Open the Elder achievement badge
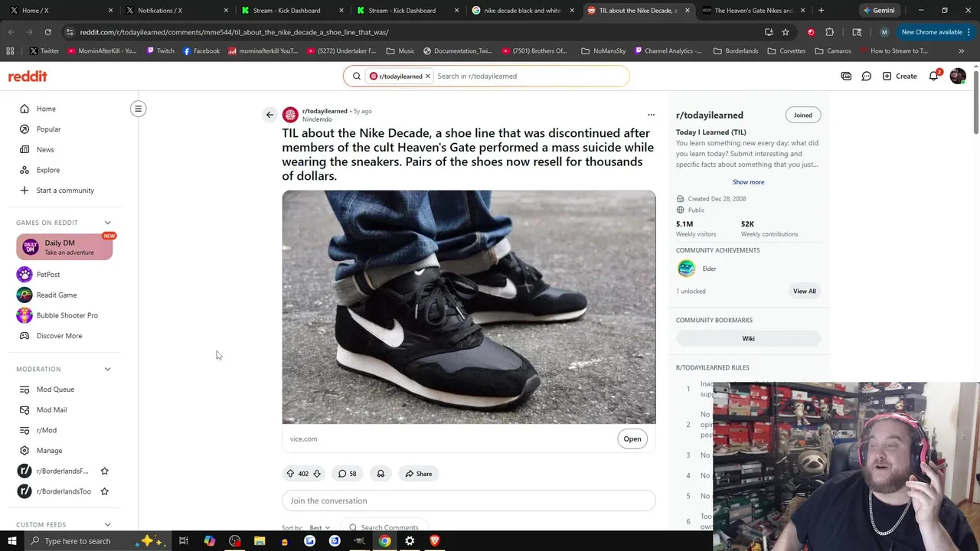This screenshot has width=980, height=551. point(687,269)
